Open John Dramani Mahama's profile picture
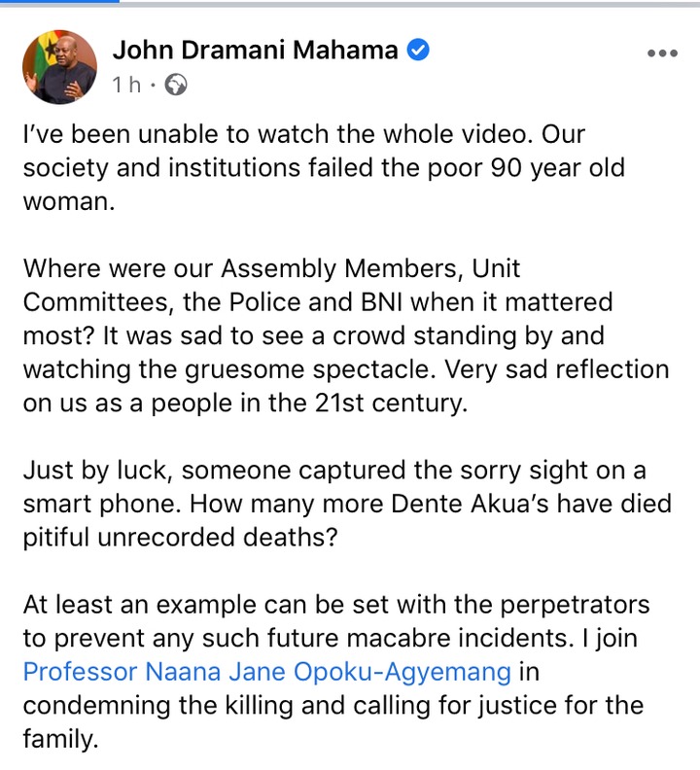700x770 pixels. [x=59, y=67]
